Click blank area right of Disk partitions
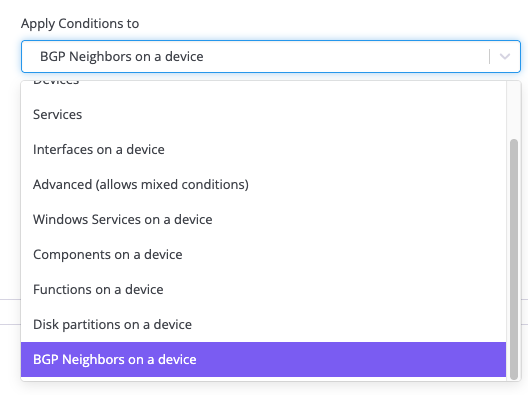The height and width of the screenshot is (395, 528). click(349, 325)
